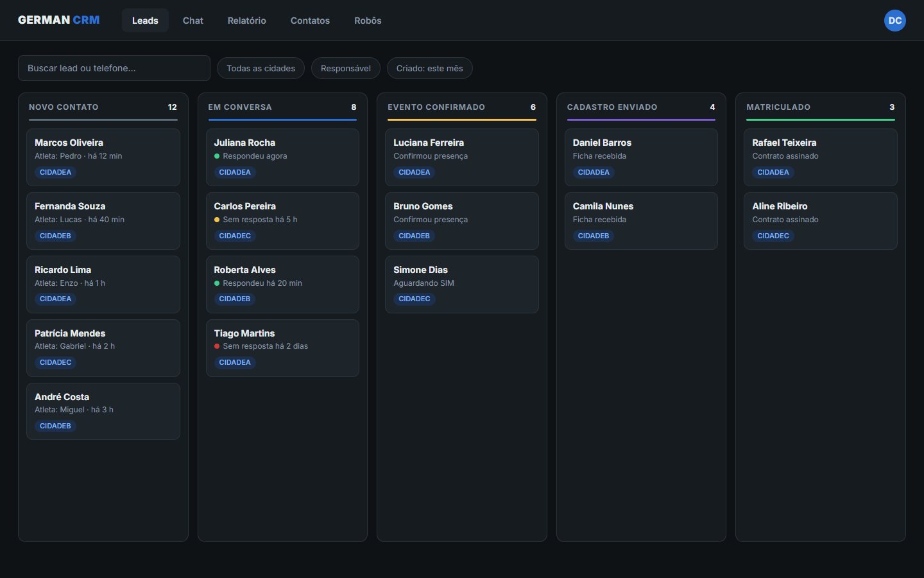Open Roberta Alves lead card
Screen dimensions: 924x578
point(282,285)
